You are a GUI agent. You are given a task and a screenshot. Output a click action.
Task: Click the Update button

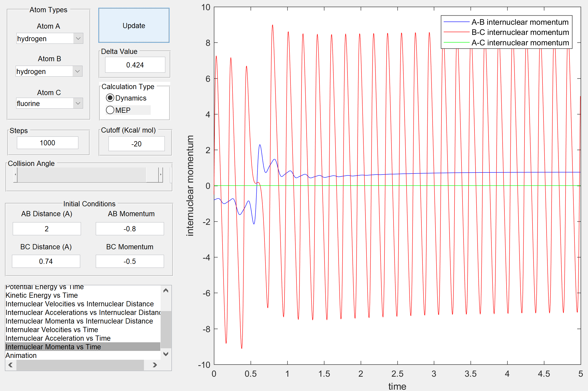click(134, 25)
